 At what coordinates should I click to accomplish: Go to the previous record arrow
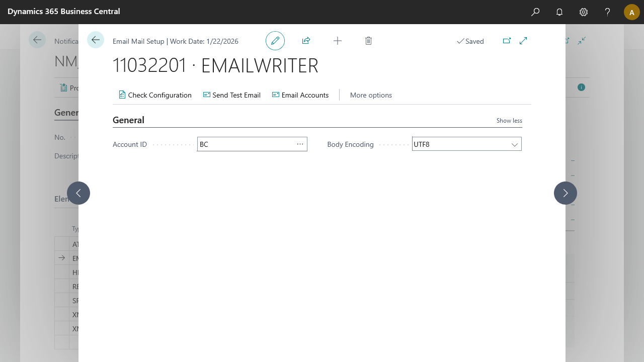(78, 193)
